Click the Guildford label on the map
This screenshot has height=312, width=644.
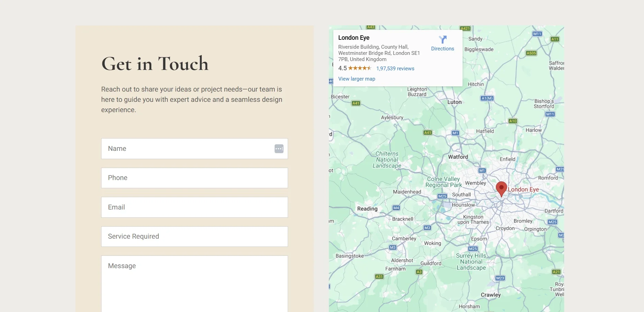[431, 263]
